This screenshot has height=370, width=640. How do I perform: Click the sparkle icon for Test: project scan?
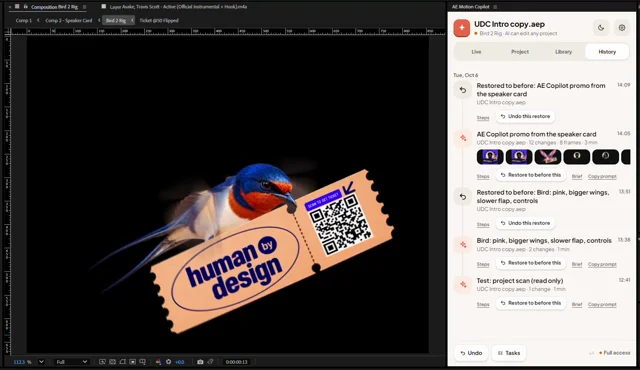[463, 285]
